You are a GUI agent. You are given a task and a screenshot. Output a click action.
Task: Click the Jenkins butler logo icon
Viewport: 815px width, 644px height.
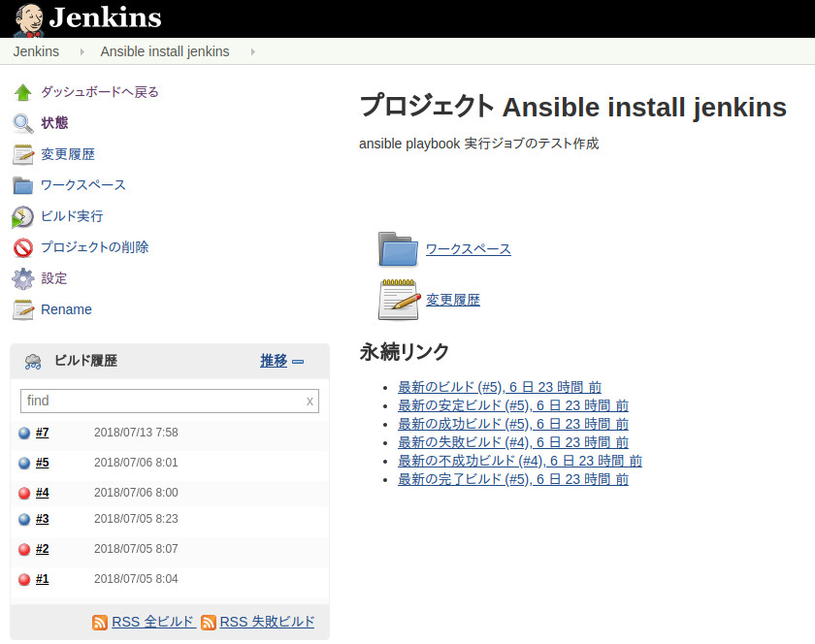coord(29,19)
